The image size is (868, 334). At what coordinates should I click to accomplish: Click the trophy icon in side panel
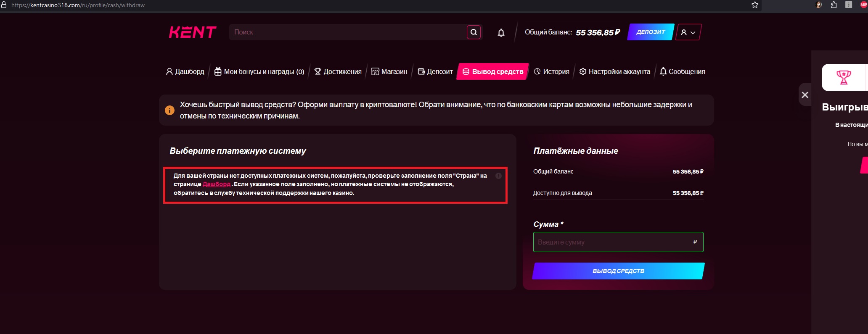pos(844,77)
